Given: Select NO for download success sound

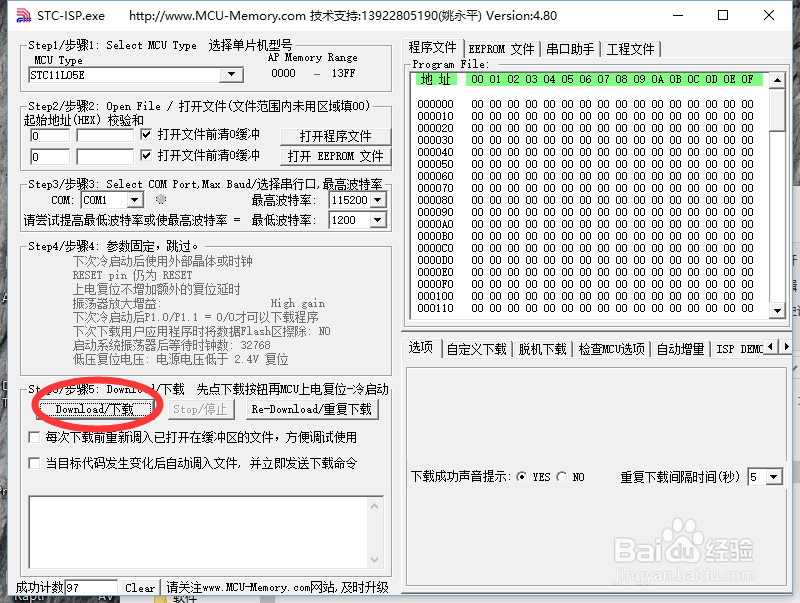Looking at the screenshot, I should (562, 476).
